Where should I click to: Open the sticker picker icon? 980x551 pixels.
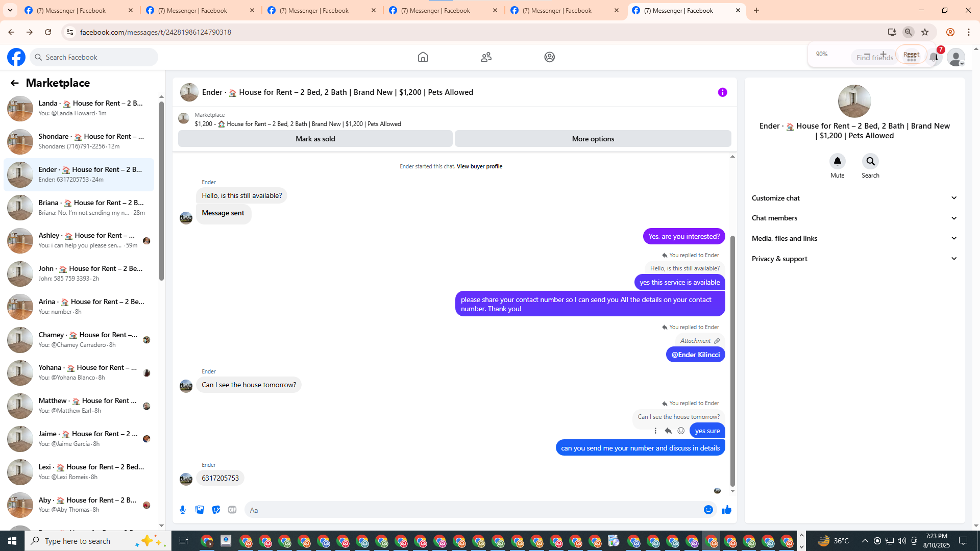coord(216,510)
